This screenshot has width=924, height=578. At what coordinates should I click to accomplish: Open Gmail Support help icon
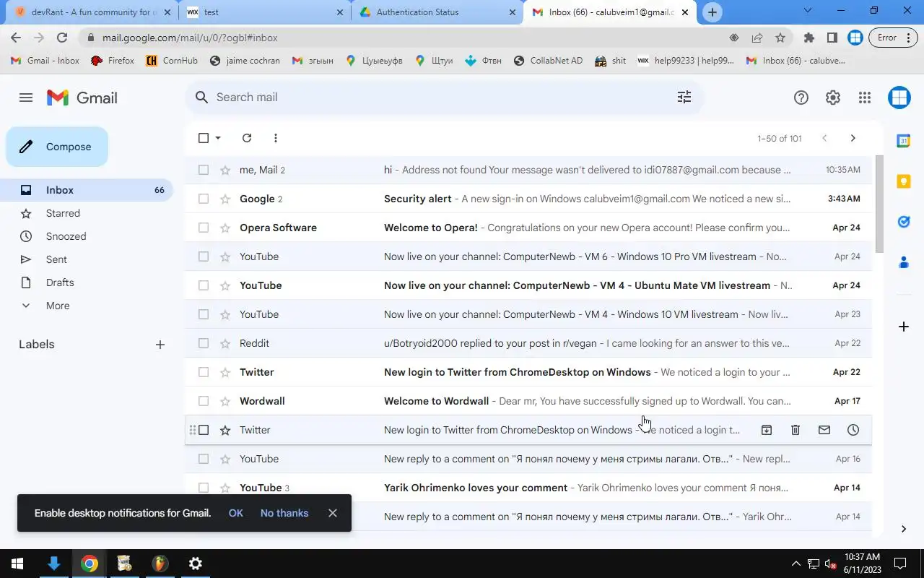(x=801, y=98)
